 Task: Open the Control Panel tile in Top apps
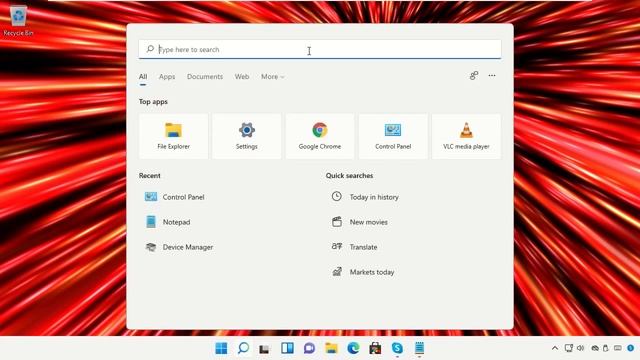[x=393, y=136]
